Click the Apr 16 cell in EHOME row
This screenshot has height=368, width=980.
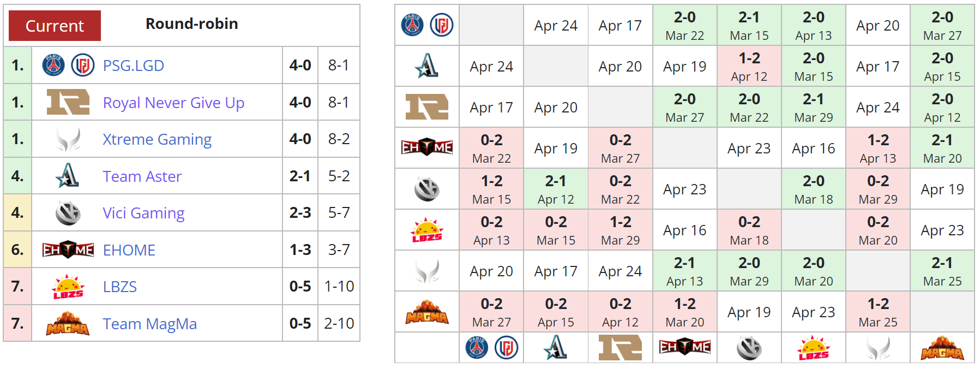(x=813, y=148)
